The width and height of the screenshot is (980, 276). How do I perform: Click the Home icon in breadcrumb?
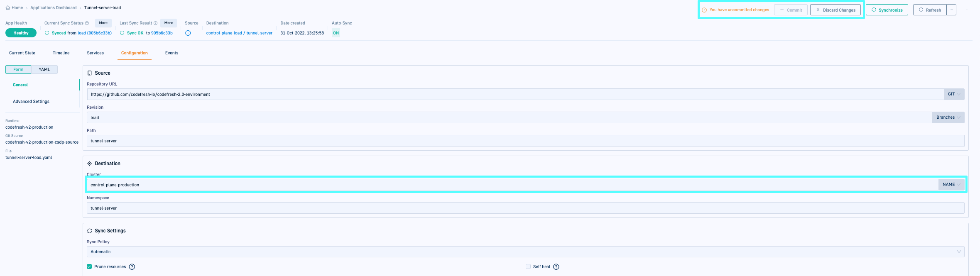click(x=8, y=7)
